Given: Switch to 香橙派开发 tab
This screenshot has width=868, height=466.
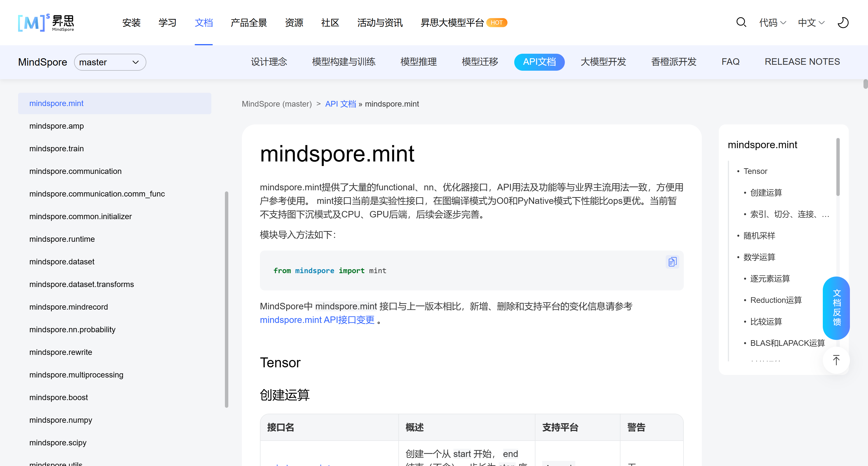Looking at the screenshot, I should coord(674,62).
